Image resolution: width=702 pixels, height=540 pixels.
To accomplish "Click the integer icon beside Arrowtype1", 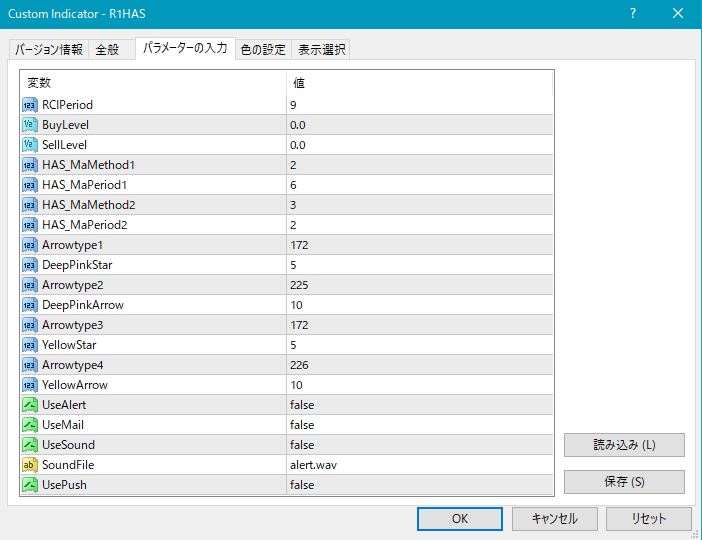I will pos(30,245).
